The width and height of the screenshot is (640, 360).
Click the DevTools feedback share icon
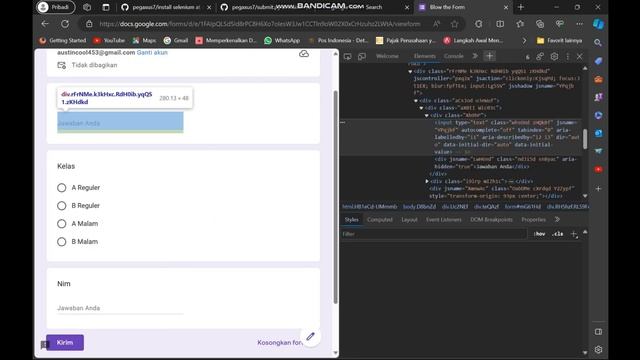(540, 56)
